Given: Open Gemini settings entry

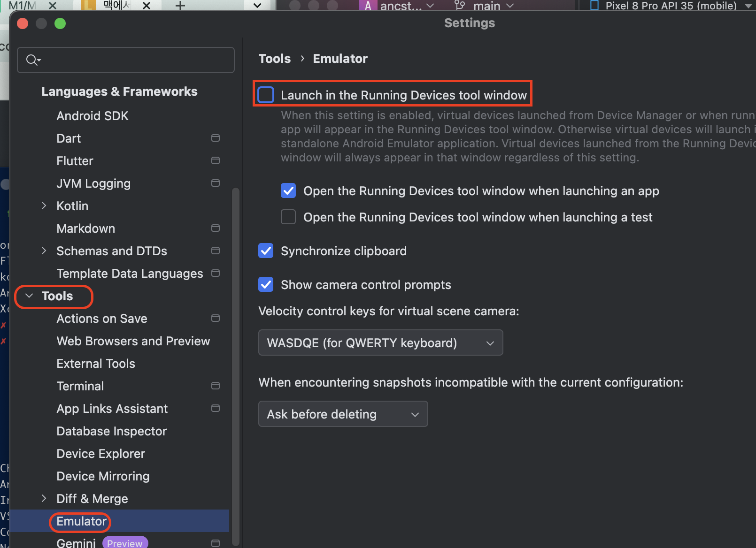Looking at the screenshot, I should point(76,543).
